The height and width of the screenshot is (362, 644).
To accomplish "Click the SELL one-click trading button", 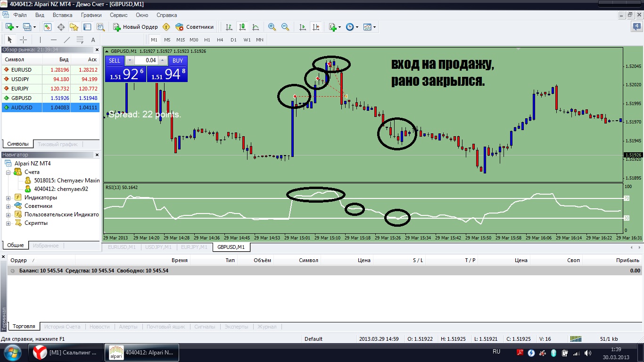I will tap(115, 60).
